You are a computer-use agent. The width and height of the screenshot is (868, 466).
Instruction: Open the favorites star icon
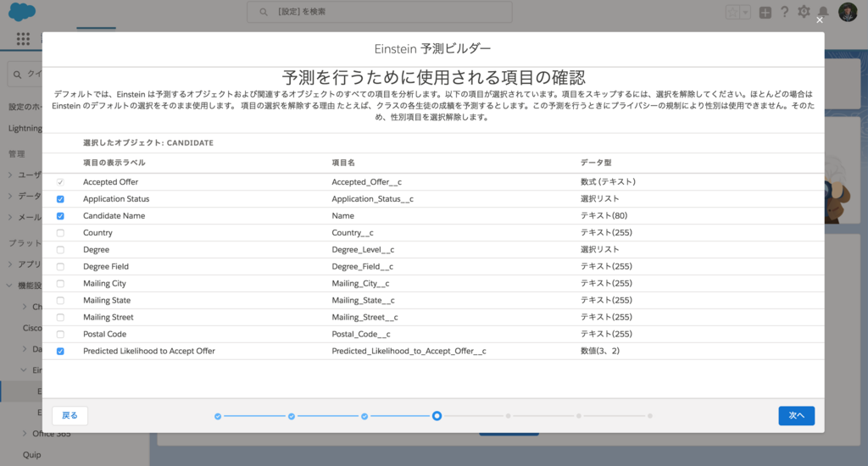tap(733, 12)
